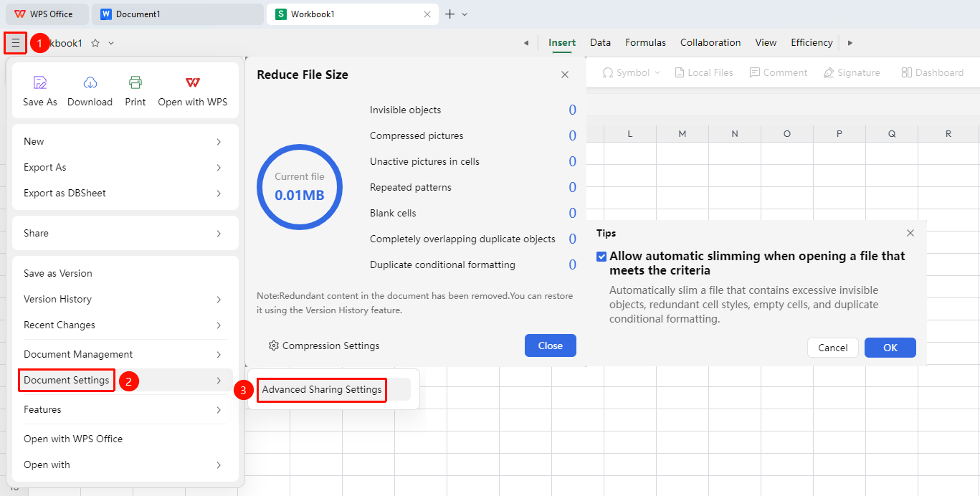Viewport: 980px width, 496px height.
Task: Close the Reduce File Size dialog
Action: pyautogui.click(x=565, y=75)
